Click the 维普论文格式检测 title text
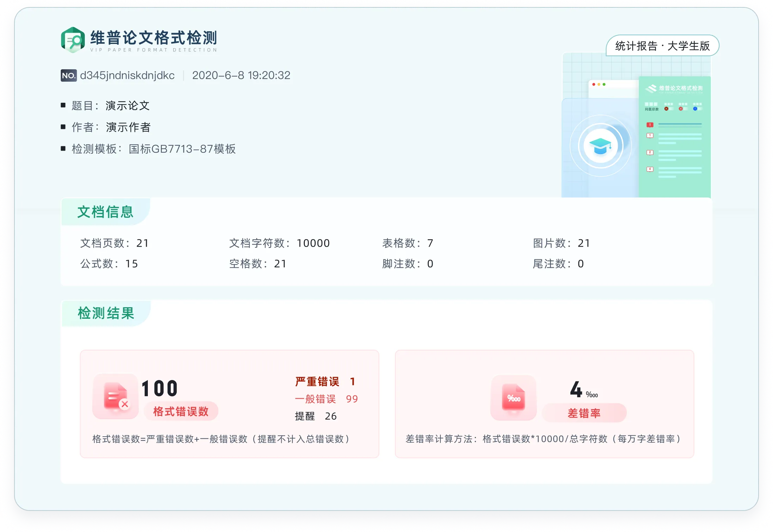This screenshot has height=532, width=773. pos(154,37)
